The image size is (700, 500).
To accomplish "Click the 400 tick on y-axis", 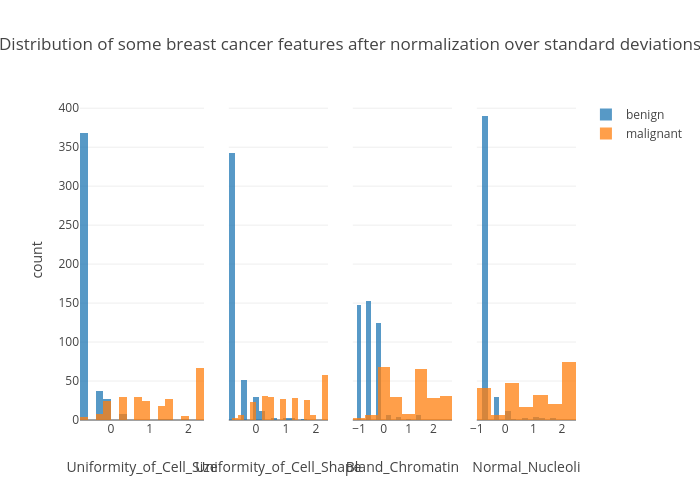I will click(x=68, y=108).
